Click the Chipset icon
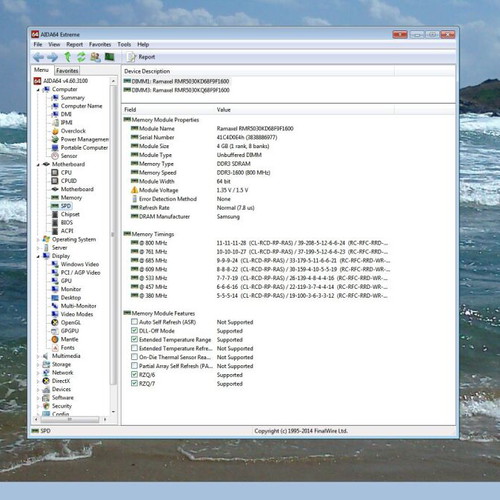Screen dimensions: 500x500 click(x=55, y=214)
